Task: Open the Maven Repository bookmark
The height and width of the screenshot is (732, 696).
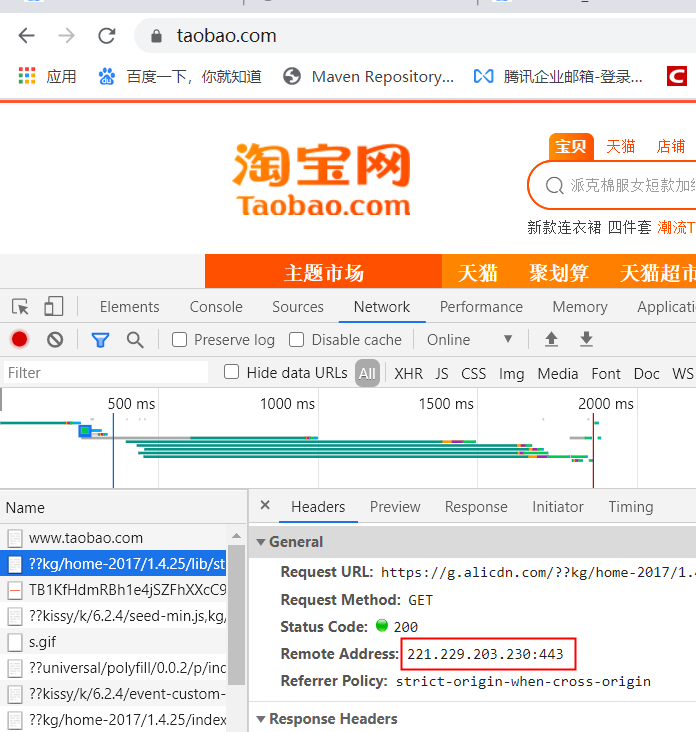Action: point(368,76)
